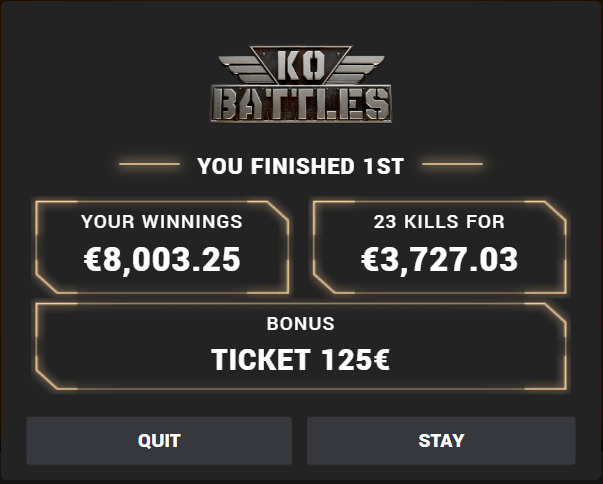
Task: Click the BATTLES metal plate lettering
Action: 301,104
